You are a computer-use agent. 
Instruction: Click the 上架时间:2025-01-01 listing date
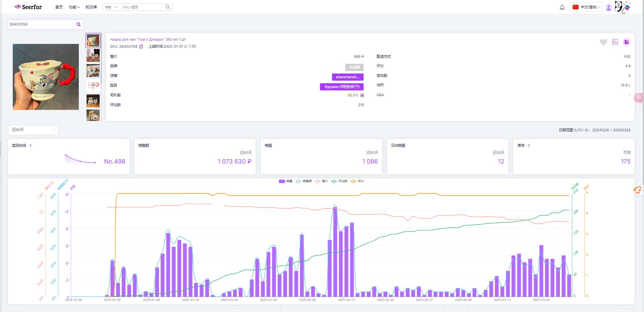click(172, 46)
